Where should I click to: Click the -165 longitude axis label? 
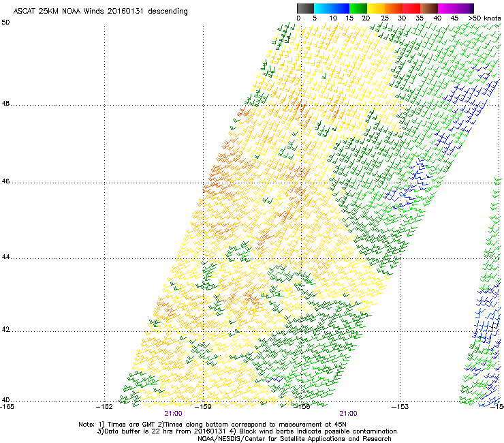[x=7, y=406]
